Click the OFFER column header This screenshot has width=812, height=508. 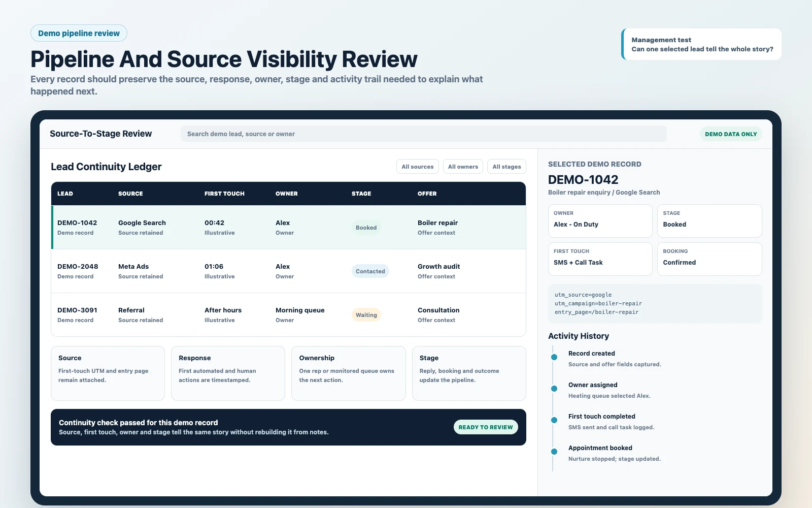pyautogui.click(x=427, y=194)
